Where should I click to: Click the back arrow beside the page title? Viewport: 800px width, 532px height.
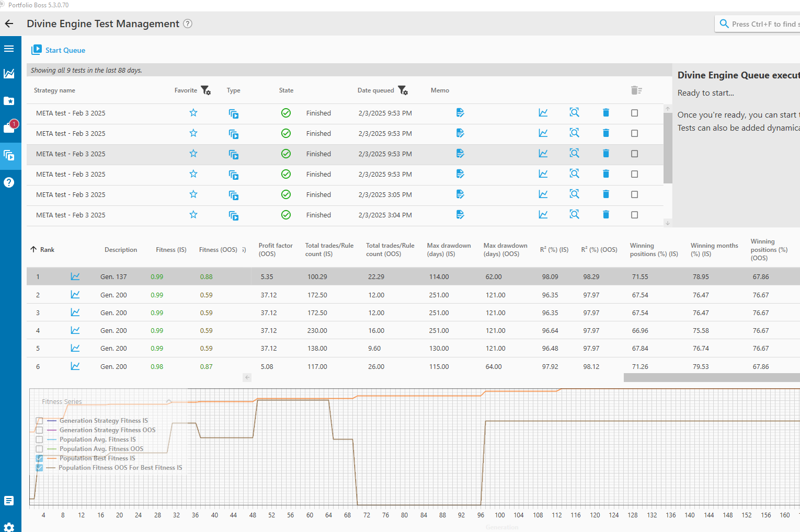point(9,24)
